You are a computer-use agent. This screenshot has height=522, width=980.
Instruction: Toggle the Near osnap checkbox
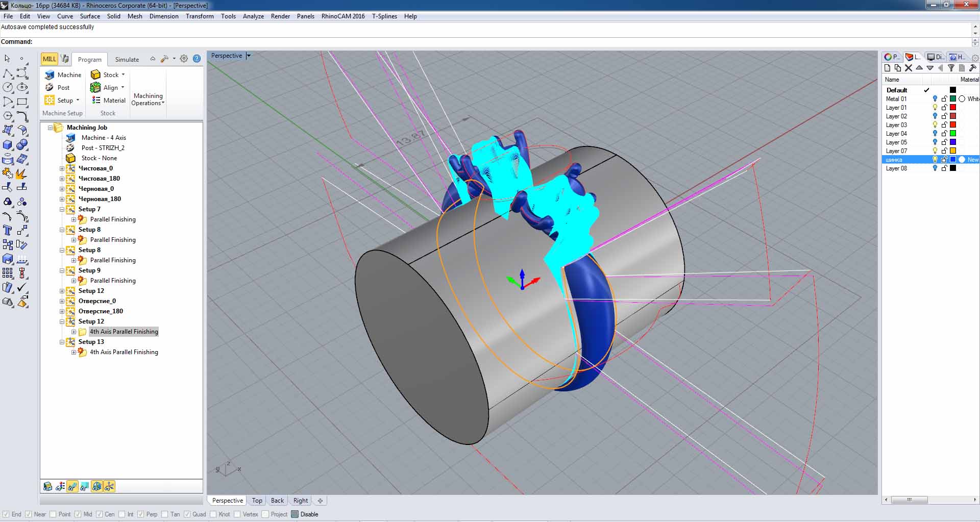click(x=29, y=514)
